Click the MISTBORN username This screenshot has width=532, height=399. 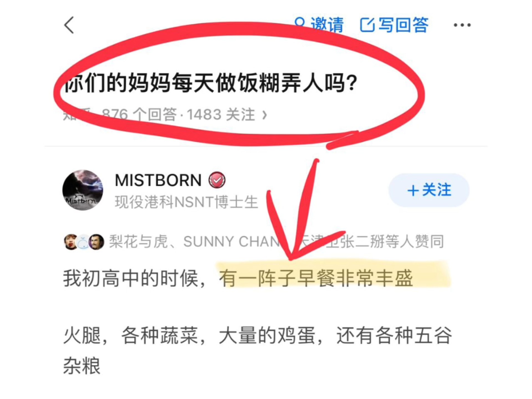[158, 180]
